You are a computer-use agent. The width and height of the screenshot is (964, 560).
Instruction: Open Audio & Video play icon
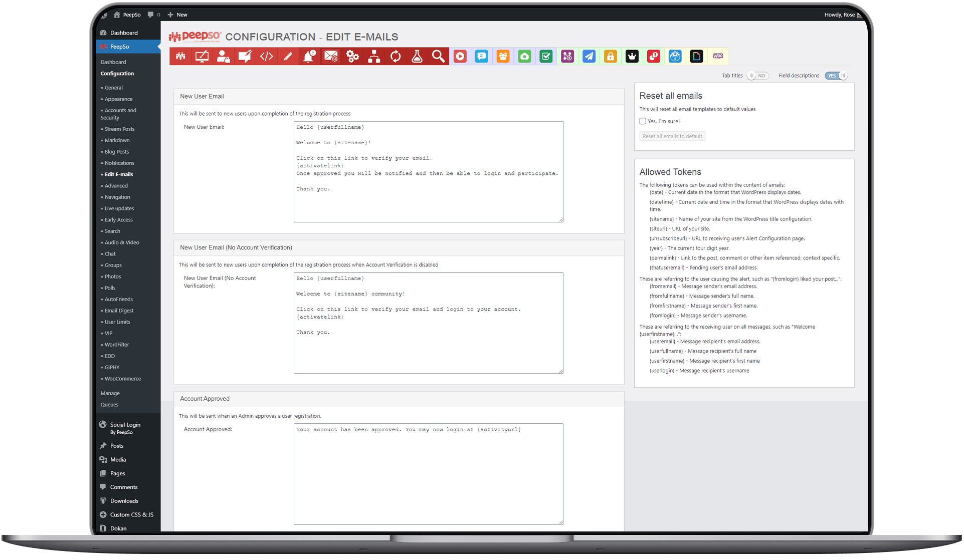(460, 57)
